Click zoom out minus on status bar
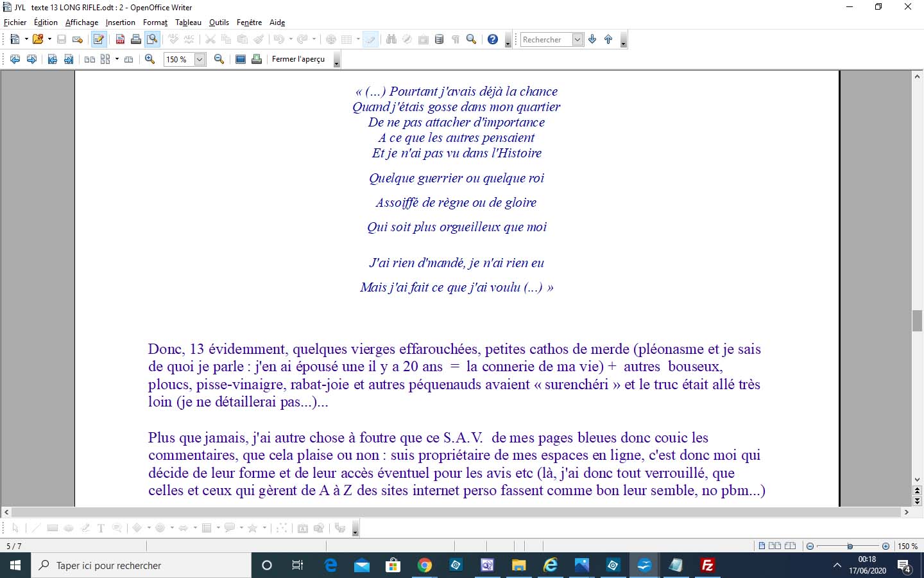Screen dimensions: 924x578 (x=810, y=546)
